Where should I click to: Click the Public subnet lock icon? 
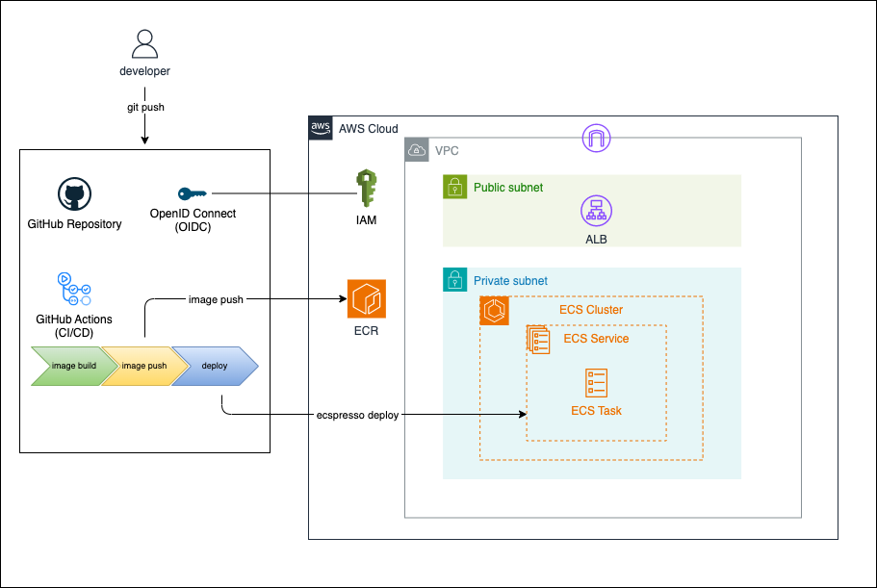[454, 187]
